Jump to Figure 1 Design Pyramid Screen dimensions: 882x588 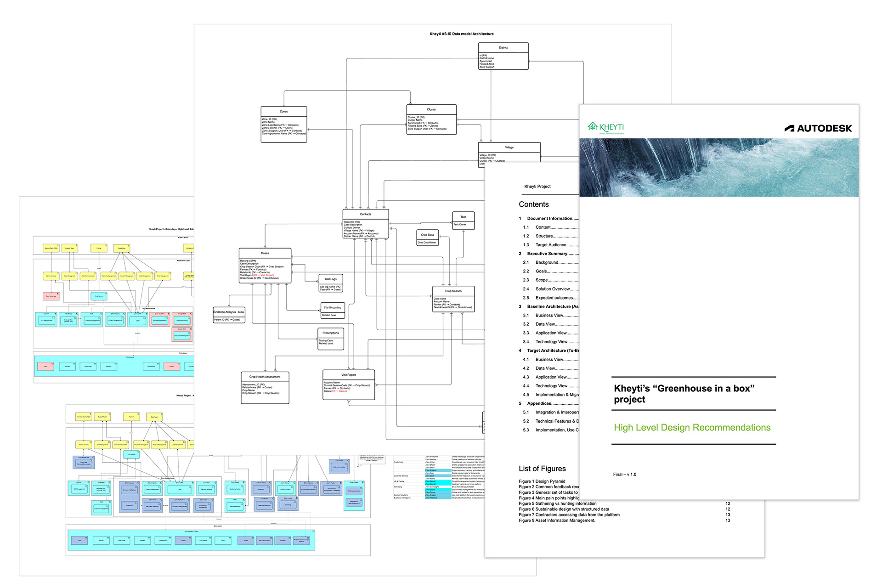point(542,481)
